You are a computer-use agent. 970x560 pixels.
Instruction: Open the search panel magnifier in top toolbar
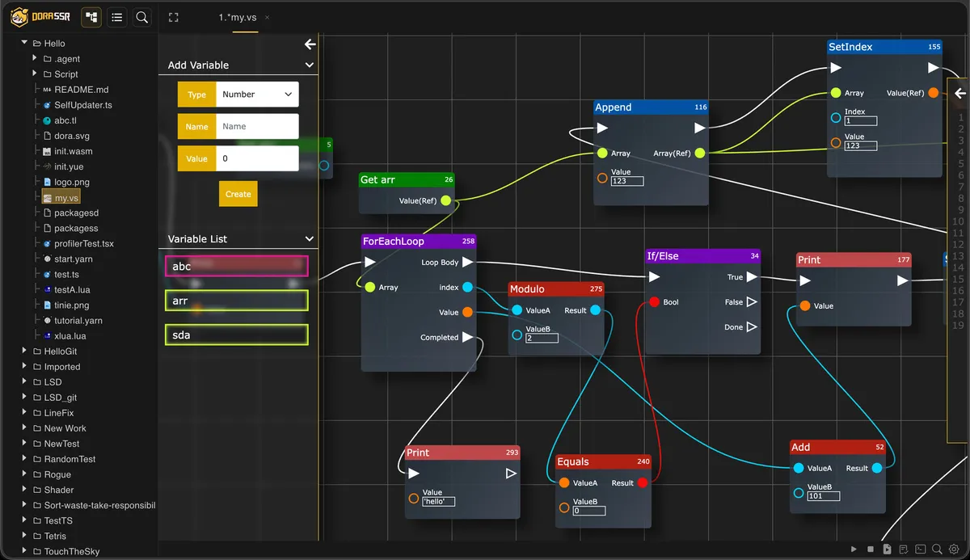click(x=142, y=17)
